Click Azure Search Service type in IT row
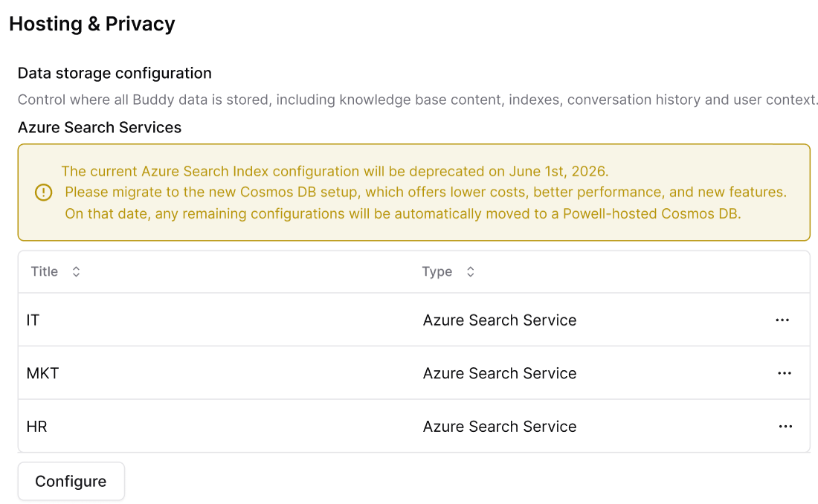This screenshot has height=504, width=818. click(x=499, y=320)
